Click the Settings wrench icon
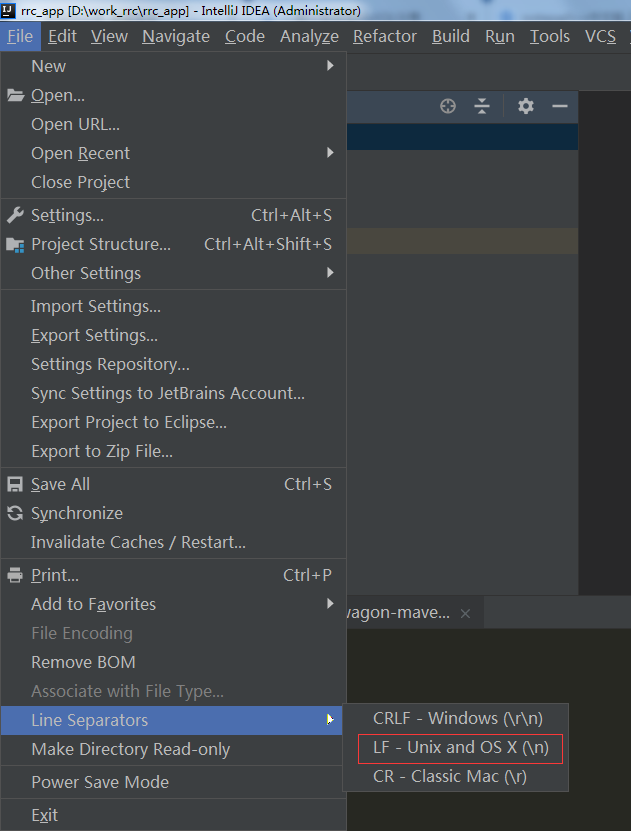Viewport: 631px width, 831px height. (x=15, y=215)
